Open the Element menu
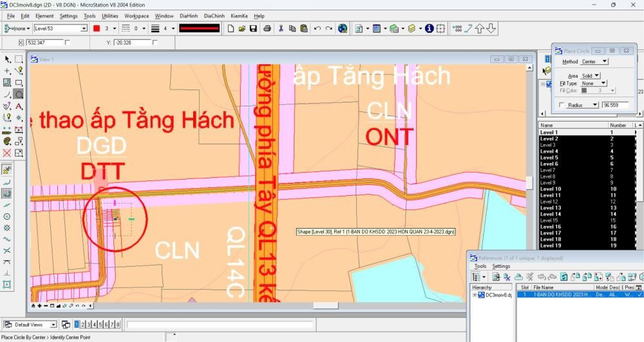This screenshot has height=342, width=644. point(44,15)
